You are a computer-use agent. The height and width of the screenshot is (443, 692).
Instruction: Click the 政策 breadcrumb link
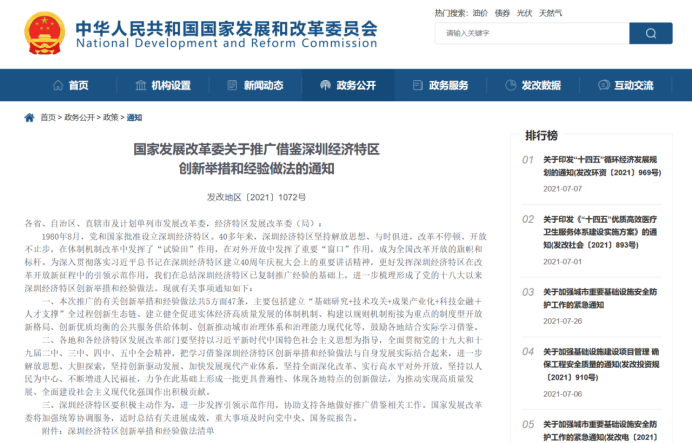click(110, 117)
